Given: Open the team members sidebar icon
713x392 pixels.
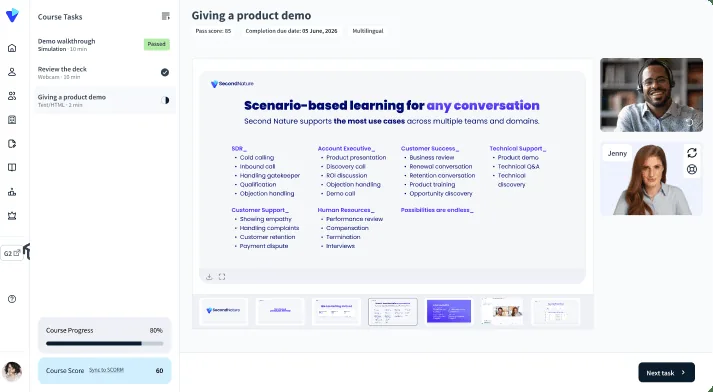Looking at the screenshot, I should [12, 96].
